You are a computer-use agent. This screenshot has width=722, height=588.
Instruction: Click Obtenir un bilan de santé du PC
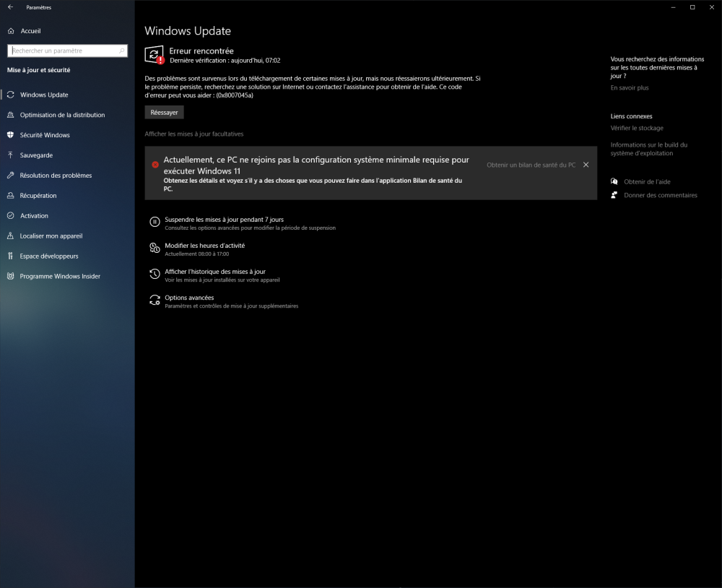click(531, 165)
